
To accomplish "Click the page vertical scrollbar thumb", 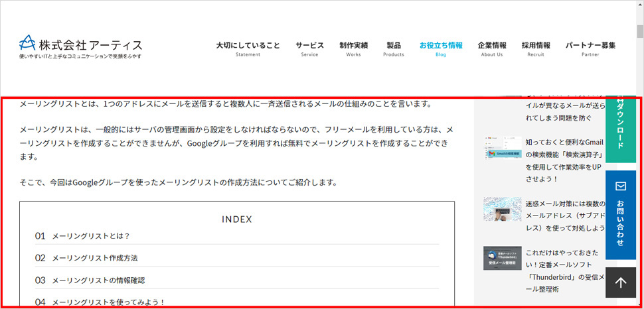I will 640,31.
